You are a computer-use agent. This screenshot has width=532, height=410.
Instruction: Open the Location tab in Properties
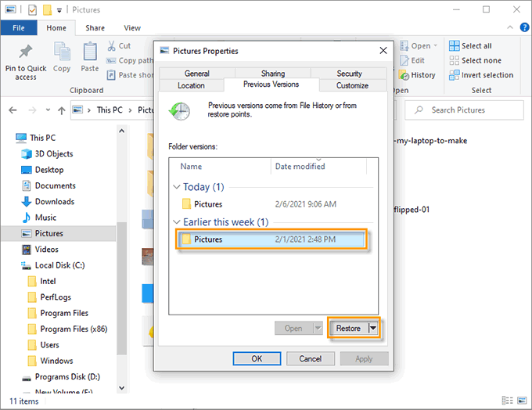pos(191,85)
